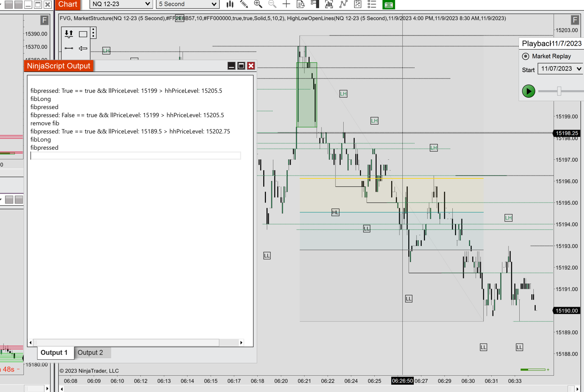Image resolution: width=584 pixels, height=392 pixels.
Task: Click the output line with hhPriceLevel 15202.75
Action: [130, 132]
